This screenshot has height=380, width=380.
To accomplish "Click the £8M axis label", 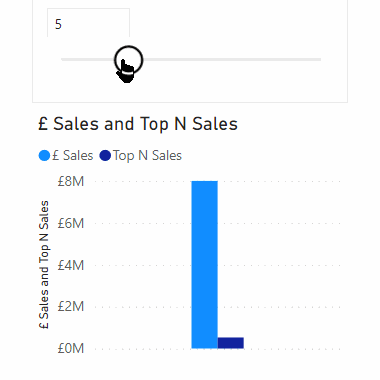I will 71,182.
